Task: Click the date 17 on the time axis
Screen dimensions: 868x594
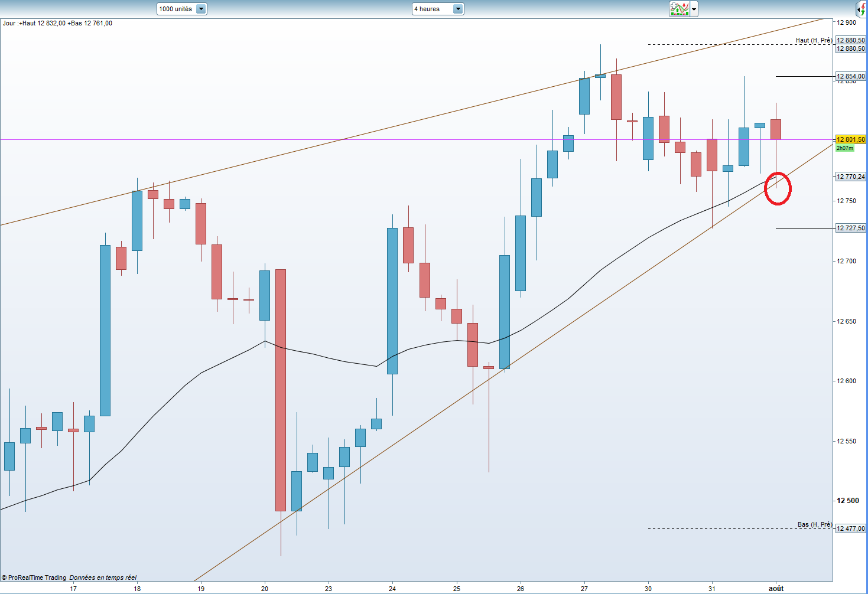Action: [x=73, y=588]
